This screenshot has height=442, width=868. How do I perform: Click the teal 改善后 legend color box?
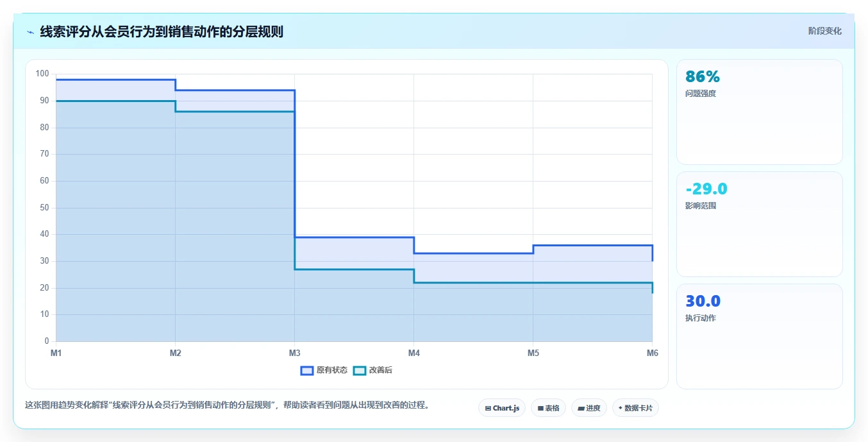[360, 370]
